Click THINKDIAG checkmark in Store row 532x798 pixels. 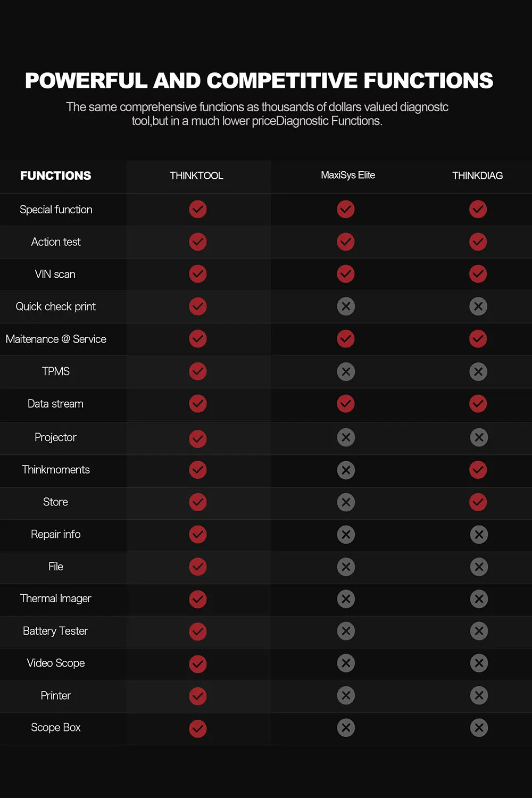click(478, 502)
